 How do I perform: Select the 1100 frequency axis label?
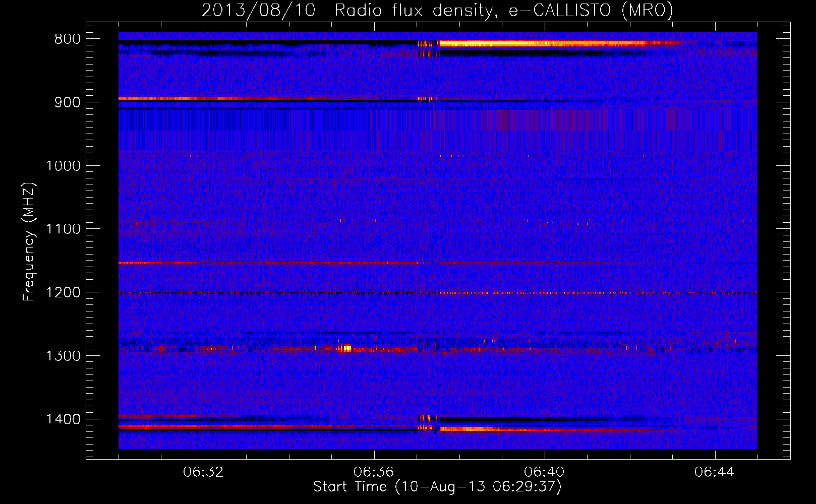pyautogui.click(x=63, y=229)
